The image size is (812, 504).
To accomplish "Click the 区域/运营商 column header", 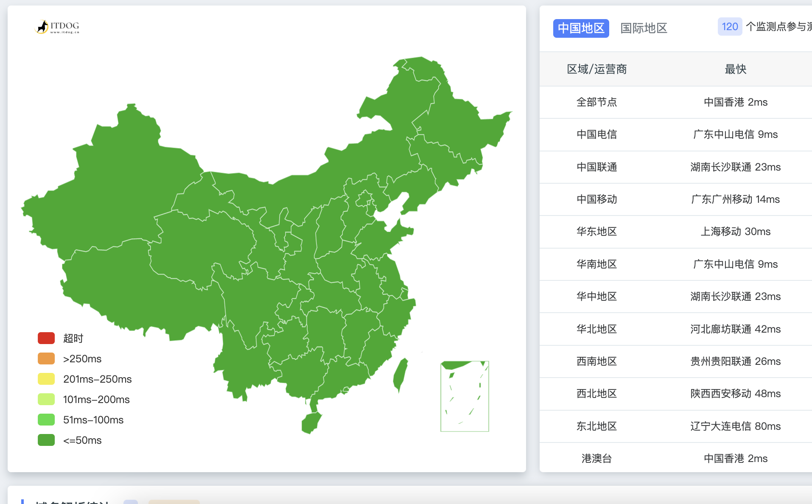I will coord(596,69).
